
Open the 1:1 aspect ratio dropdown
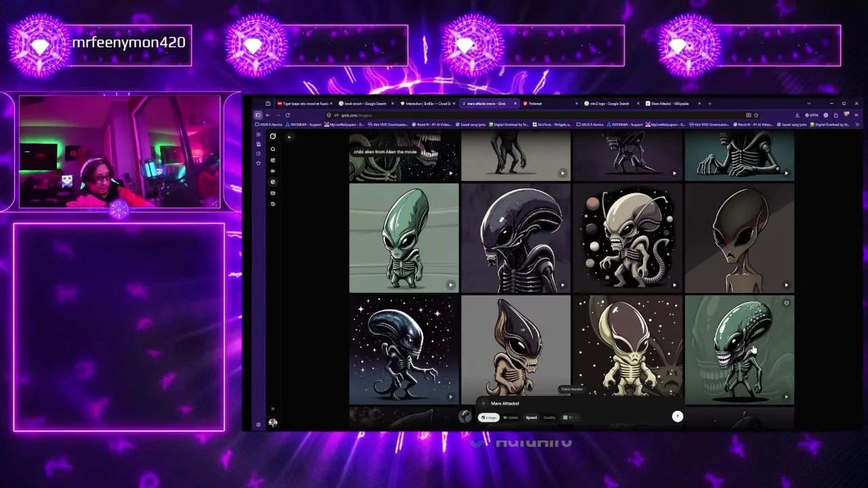point(571,418)
